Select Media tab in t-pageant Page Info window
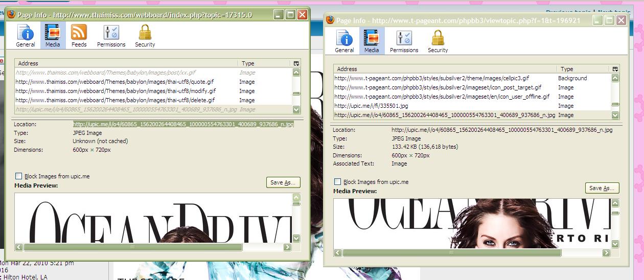644x280 pixels. pos(372,42)
